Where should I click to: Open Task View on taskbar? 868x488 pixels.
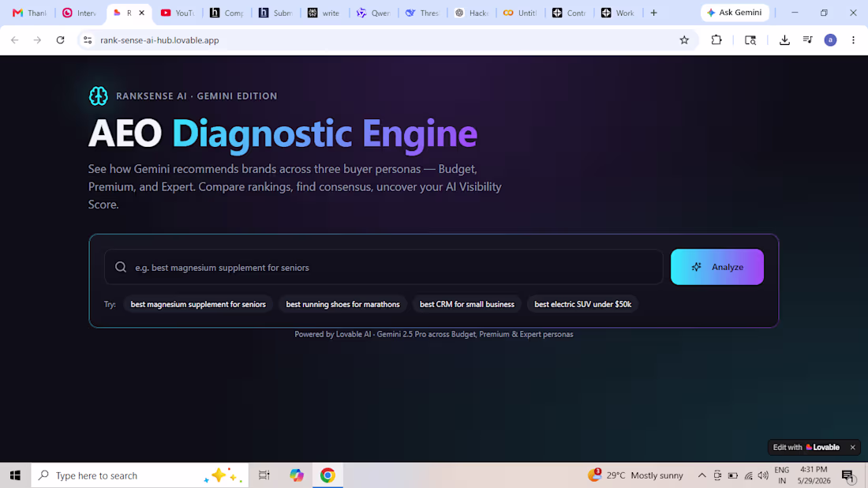[264, 475]
